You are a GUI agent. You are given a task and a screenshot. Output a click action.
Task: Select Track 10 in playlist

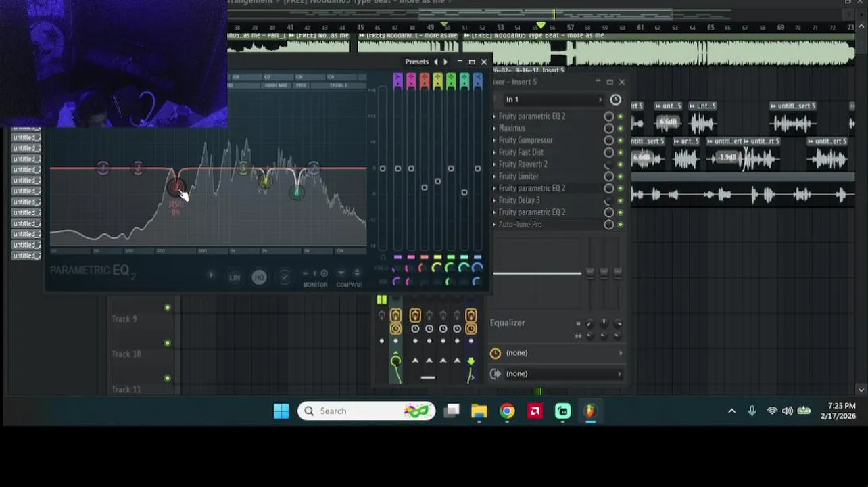coord(126,354)
